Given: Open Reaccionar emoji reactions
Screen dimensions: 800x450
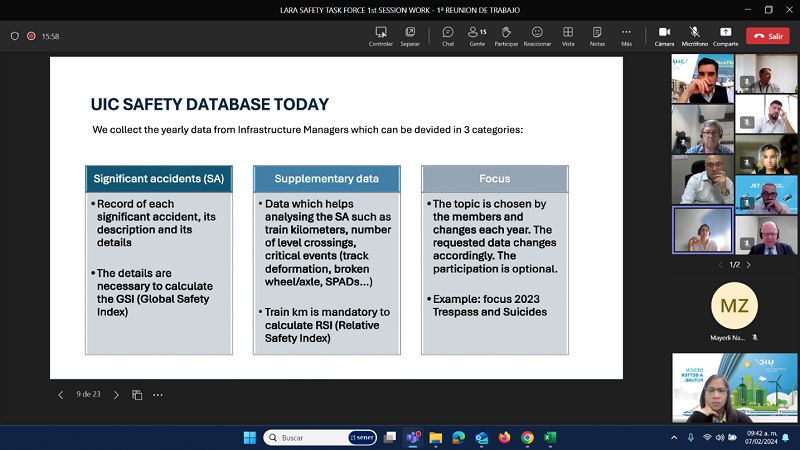Looking at the screenshot, I should pyautogui.click(x=537, y=36).
